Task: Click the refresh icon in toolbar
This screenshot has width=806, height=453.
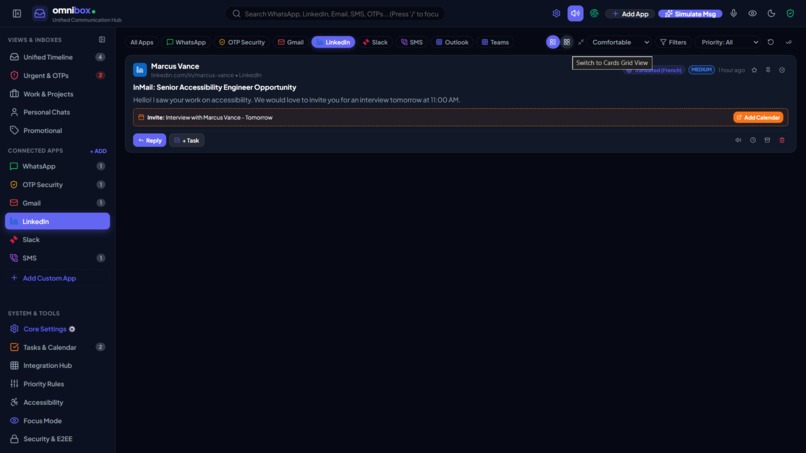Action: pos(771,42)
